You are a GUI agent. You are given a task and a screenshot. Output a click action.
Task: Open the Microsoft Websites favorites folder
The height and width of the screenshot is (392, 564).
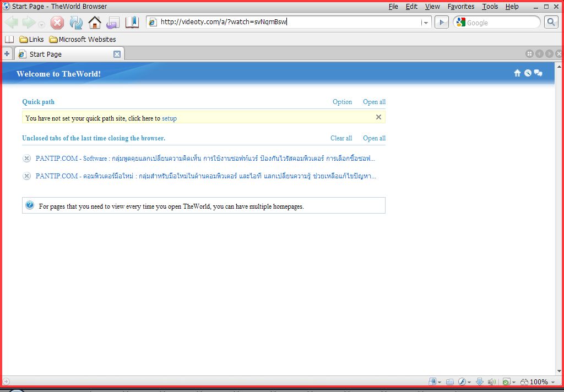pyautogui.click(x=83, y=39)
